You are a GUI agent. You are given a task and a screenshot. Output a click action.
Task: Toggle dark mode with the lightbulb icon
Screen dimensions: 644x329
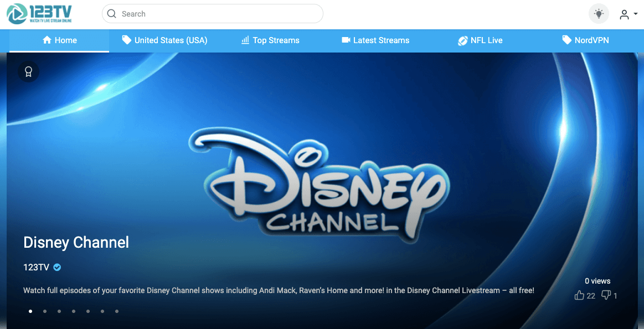pos(599,13)
